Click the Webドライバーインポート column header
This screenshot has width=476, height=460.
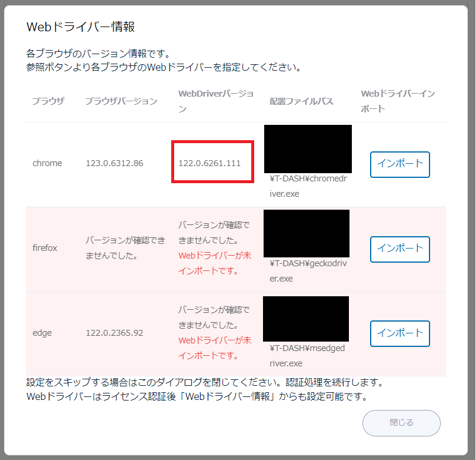398,101
